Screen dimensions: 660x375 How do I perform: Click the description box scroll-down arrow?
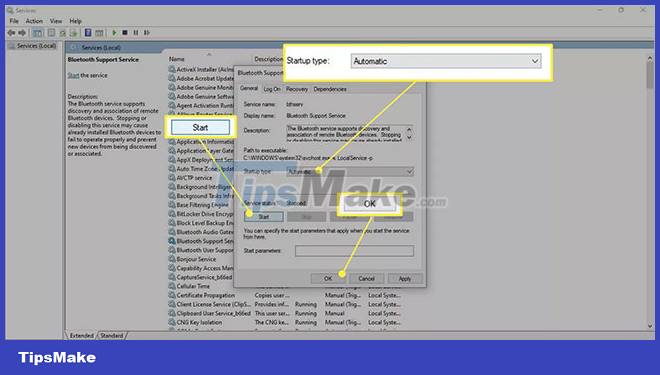pos(409,138)
